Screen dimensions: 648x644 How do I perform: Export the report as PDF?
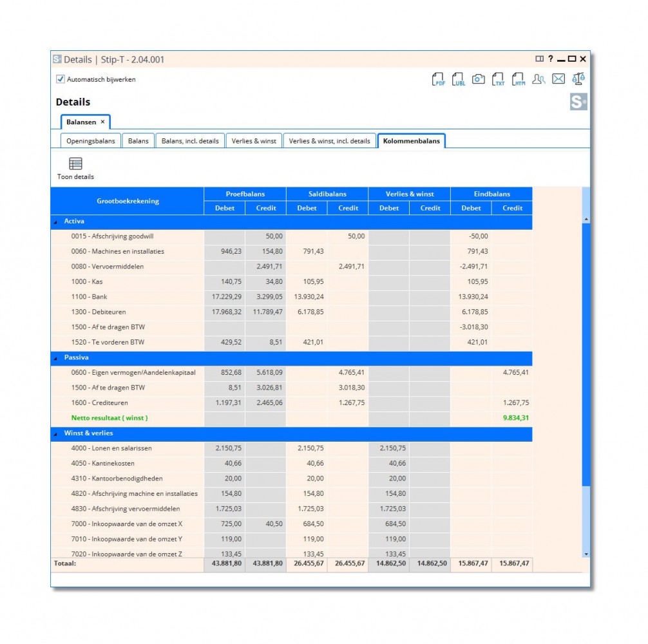pyautogui.click(x=438, y=79)
